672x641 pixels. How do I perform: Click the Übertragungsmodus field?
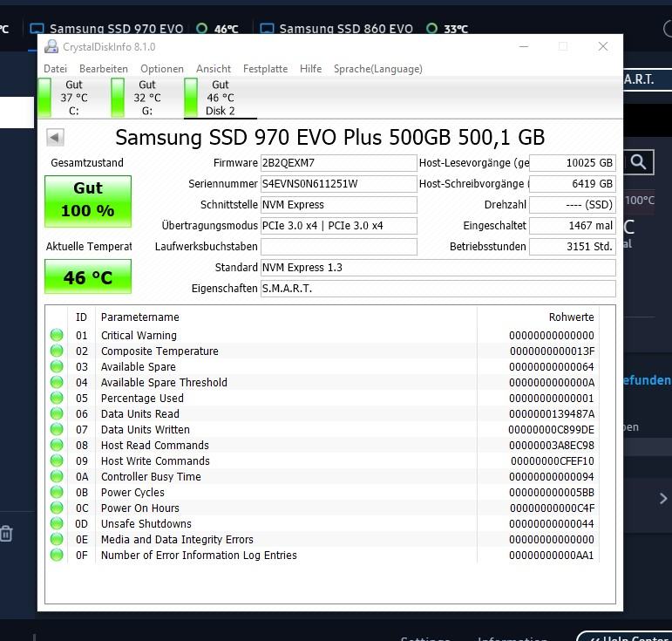pyautogui.click(x=338, y=226)
